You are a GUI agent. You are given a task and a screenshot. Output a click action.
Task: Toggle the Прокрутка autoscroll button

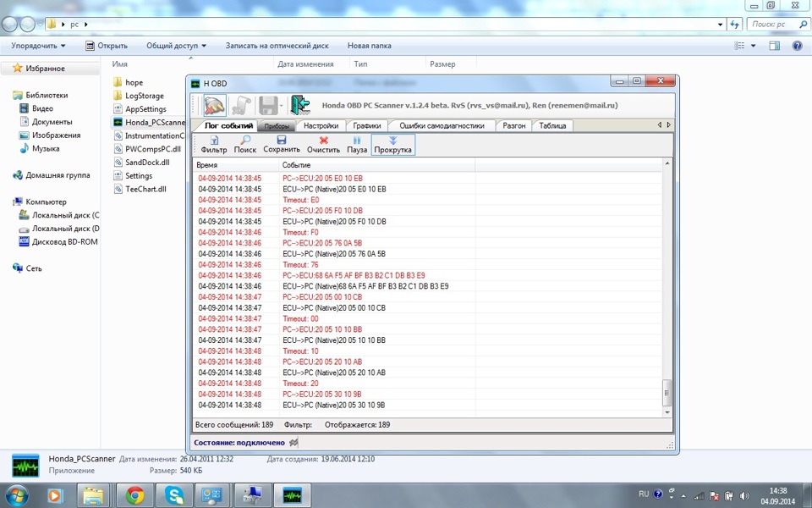coord(392,145)
